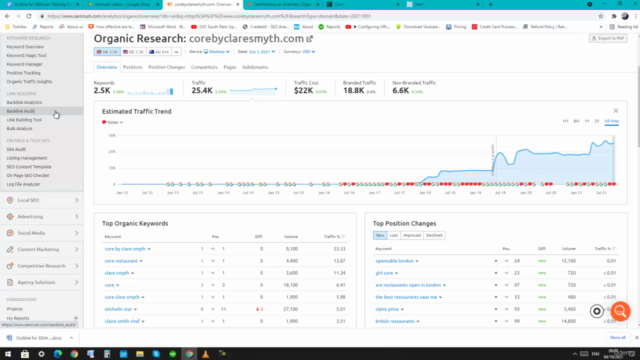Filter position changes by New
640x360 pixels.
click(x=380, y=236)
